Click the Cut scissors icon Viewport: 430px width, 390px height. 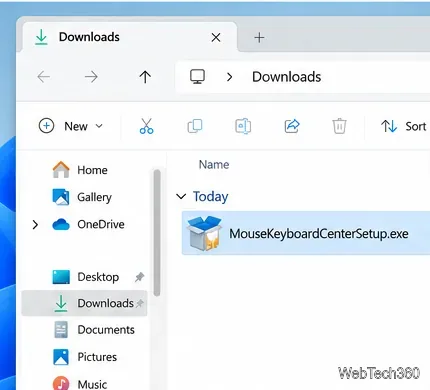[146, 126]
